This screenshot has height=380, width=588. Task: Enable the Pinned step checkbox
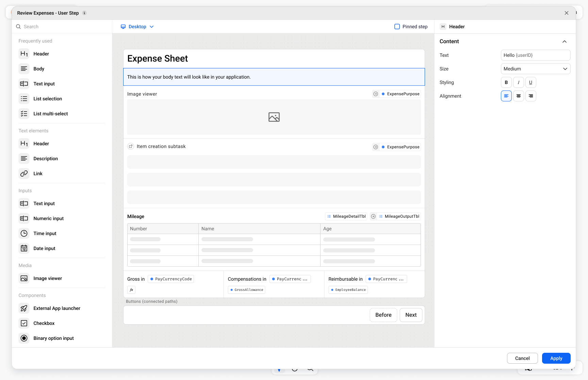[x=397, y=27]
